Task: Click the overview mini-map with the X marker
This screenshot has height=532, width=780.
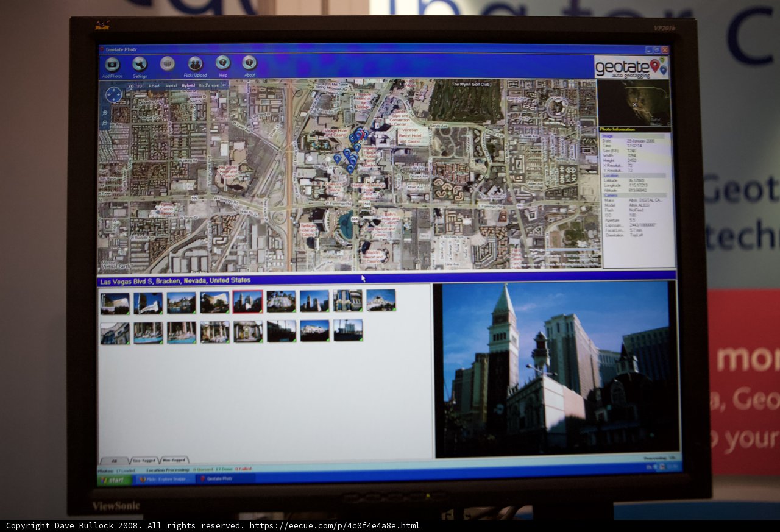Action: pyautogui.click(x=634, y=103)
